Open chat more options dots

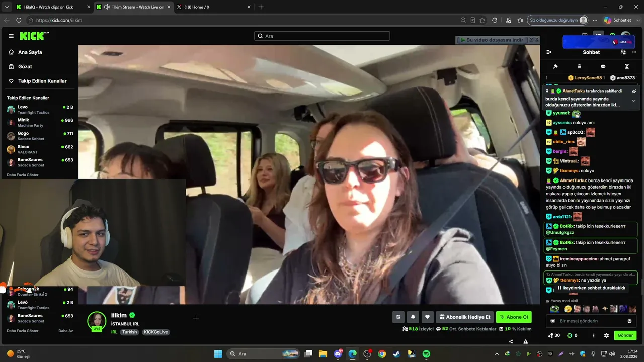(x=594, y=335)
